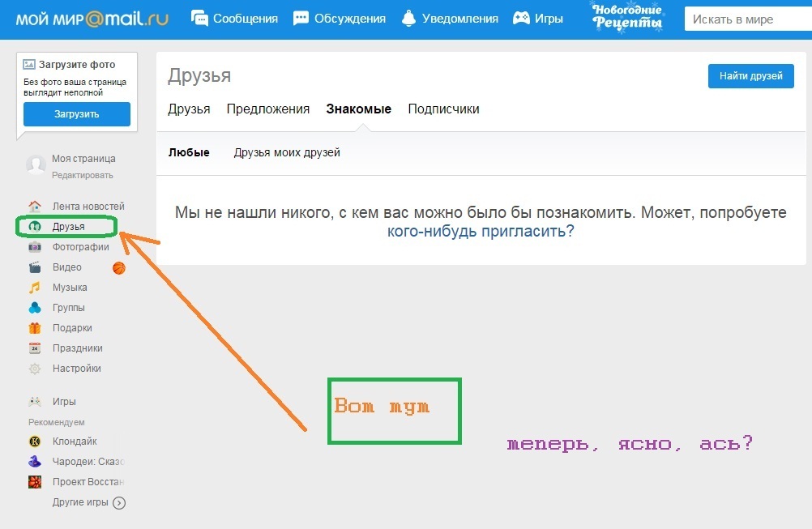Follow the кого-нибудь пригласить link
Image resolution: width=812 pixels, height=529 pixels.
[x=480, y=231]
